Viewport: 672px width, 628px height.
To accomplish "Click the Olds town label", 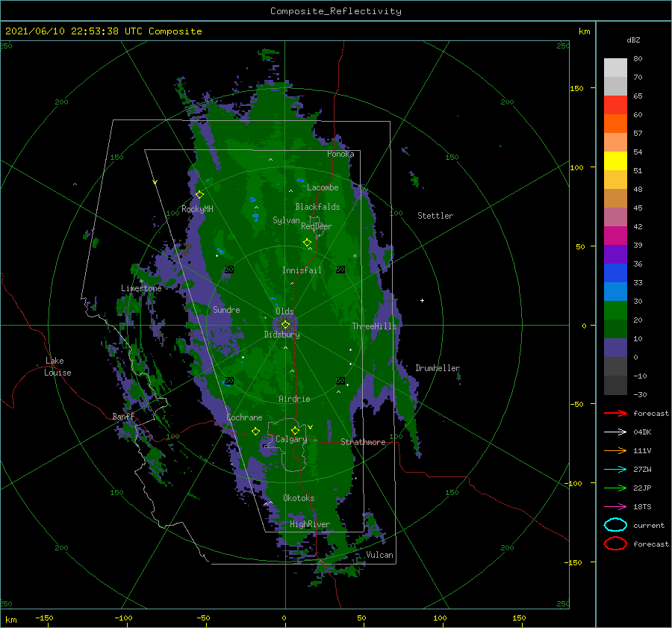I will [x=284, y=311].
